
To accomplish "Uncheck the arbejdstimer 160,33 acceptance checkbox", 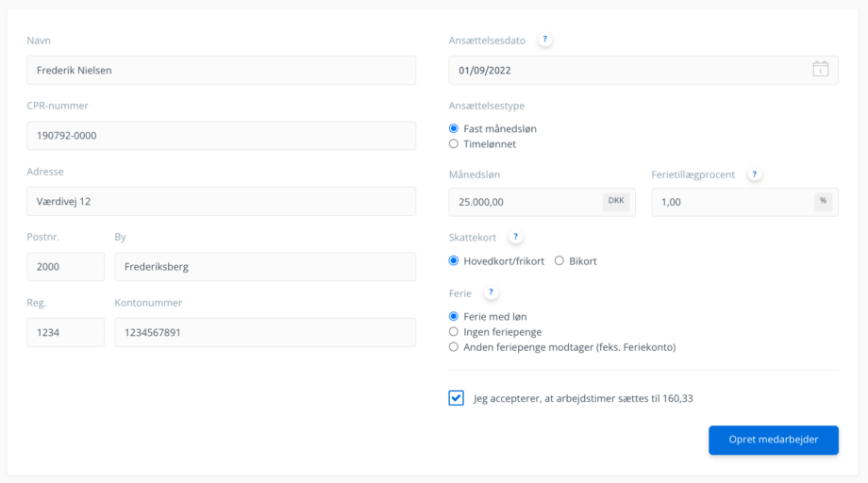I will pyautogui.click(x=456, y=398).
